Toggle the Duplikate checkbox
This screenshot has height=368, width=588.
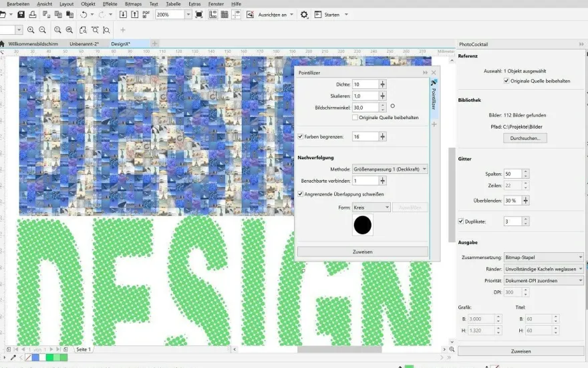pos(461,221)
